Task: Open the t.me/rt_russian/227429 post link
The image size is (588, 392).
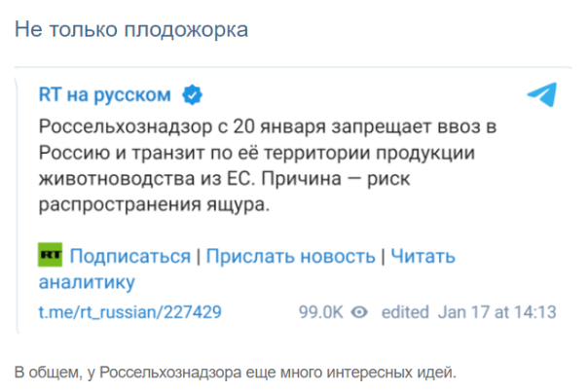Action: [x=129, y=312]
